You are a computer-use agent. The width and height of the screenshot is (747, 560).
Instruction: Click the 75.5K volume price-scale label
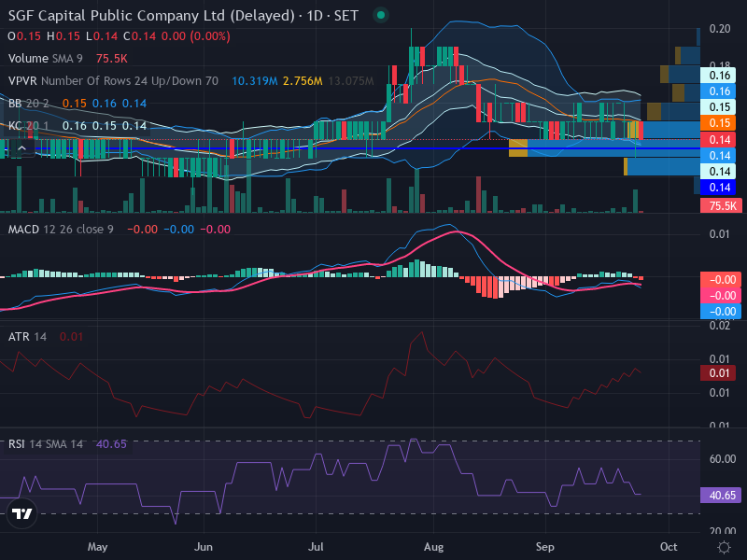(x=721, y=205)
